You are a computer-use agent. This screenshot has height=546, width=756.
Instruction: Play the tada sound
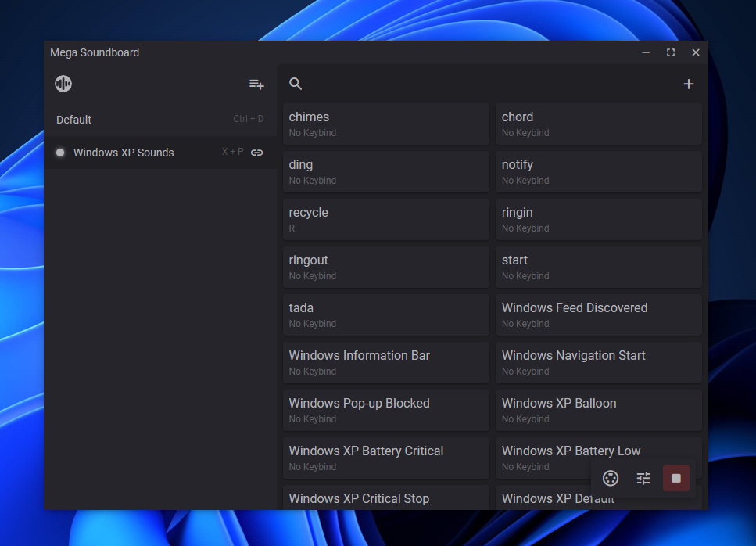point(385,314)
